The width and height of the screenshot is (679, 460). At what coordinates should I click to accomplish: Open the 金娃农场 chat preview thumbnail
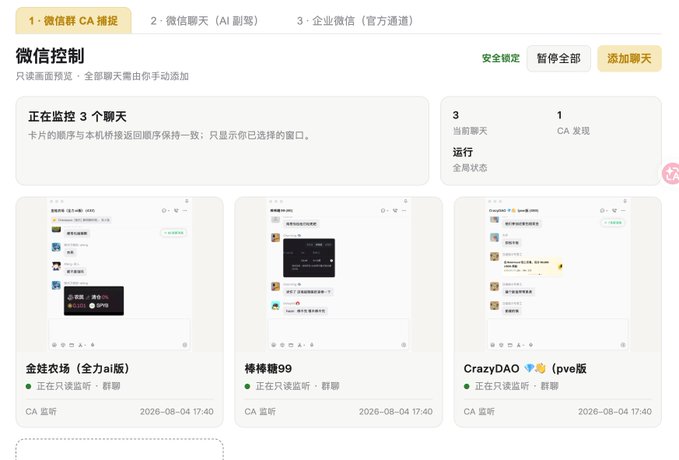click(x=120, y=274)
